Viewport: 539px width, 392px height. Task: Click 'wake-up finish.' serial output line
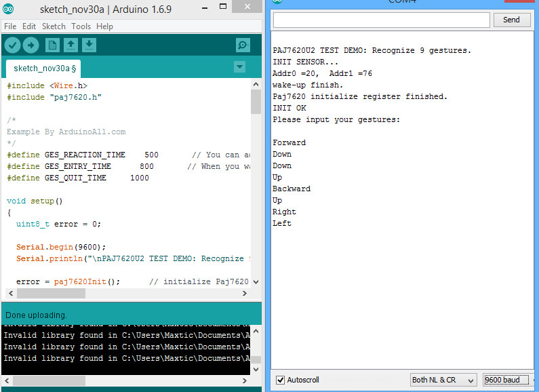coord(308,85)
